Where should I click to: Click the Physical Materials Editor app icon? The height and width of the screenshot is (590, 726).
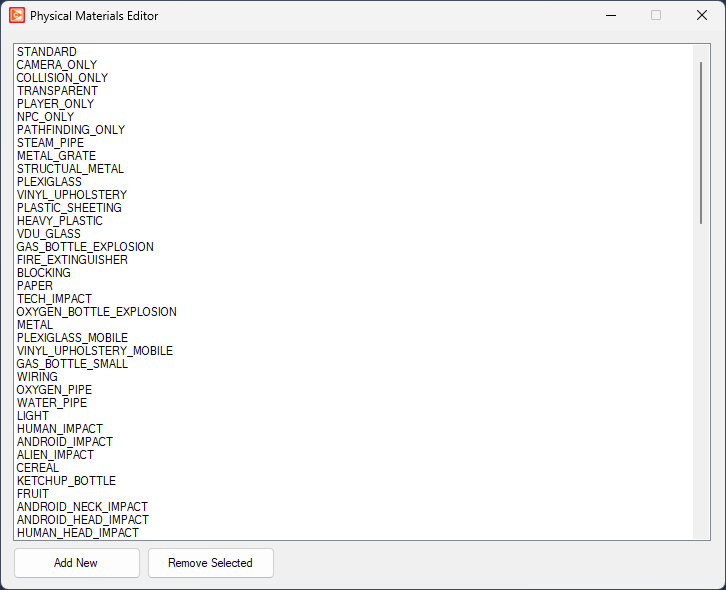tap(17, 16)
